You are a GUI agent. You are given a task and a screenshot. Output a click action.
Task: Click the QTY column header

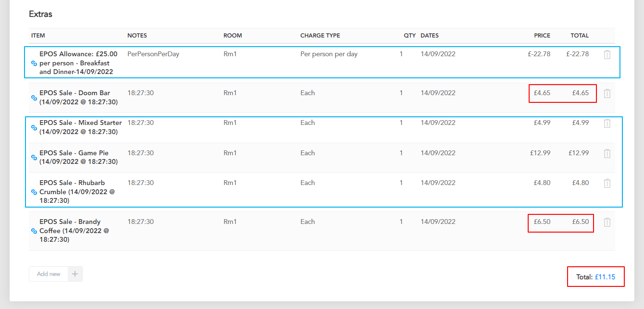(x=409, y=36)
